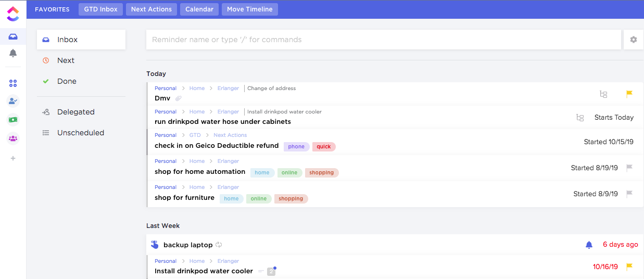Open GTD Inbox favorite tab
Screen dimensions: 644x279
point(101,9)
